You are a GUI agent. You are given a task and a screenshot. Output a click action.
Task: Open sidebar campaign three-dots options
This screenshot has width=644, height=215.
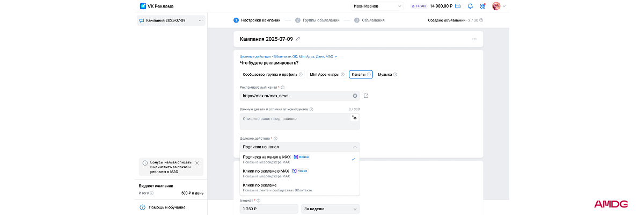(201, 20)
